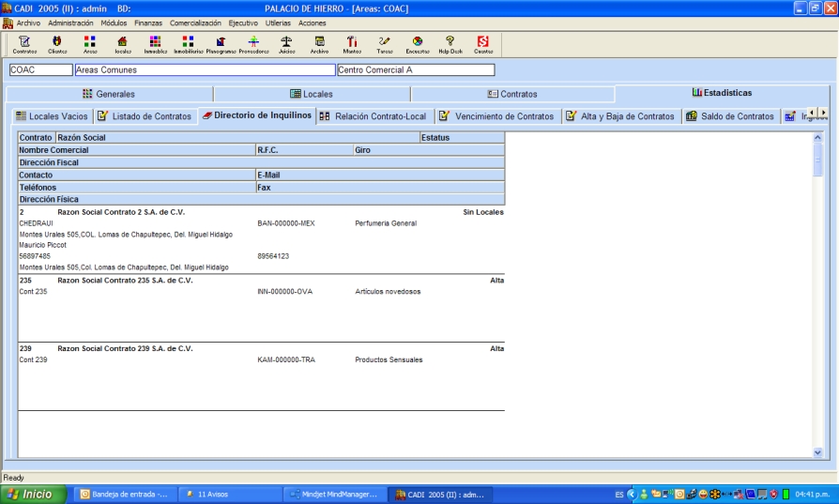Open the Finanzas menu
839x504 pixels.
click(x=147, y=23)
